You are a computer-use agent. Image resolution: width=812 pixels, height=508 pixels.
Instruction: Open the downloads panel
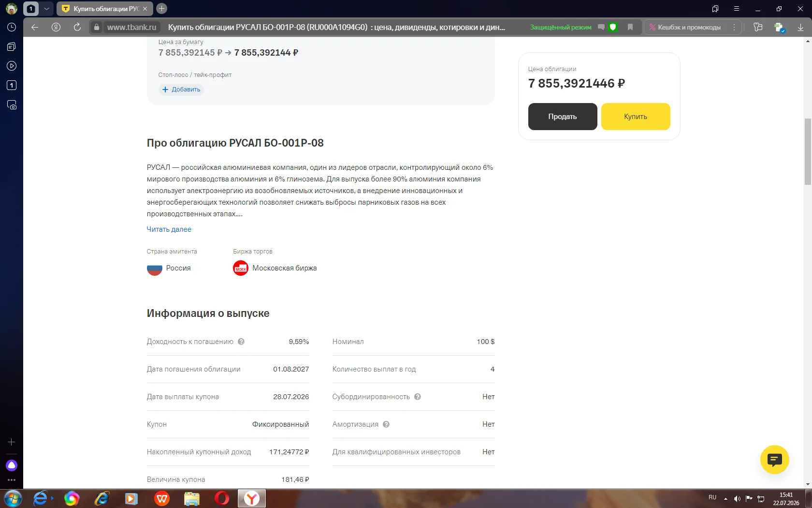coord(800,27)
